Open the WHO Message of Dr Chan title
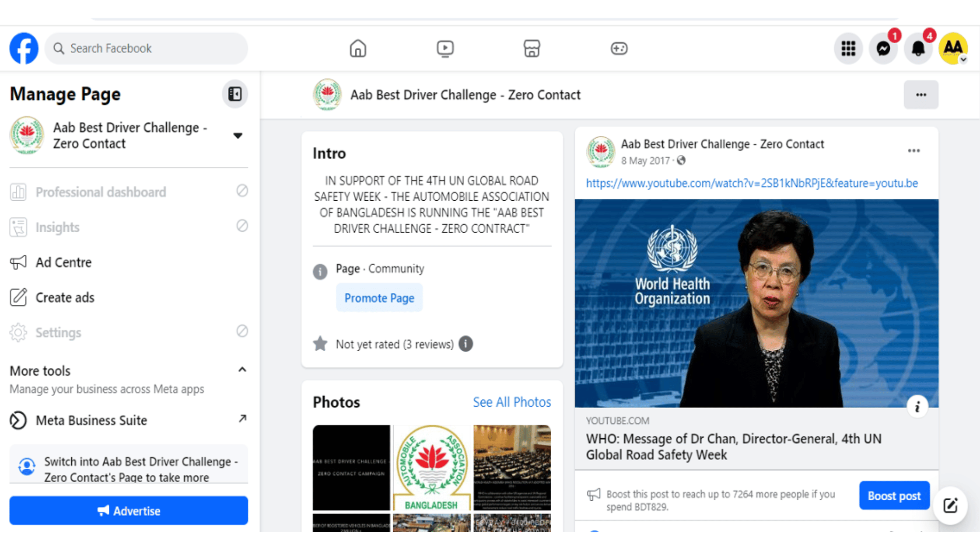Viewport: 980px width, 551px height. coord(734,446)
